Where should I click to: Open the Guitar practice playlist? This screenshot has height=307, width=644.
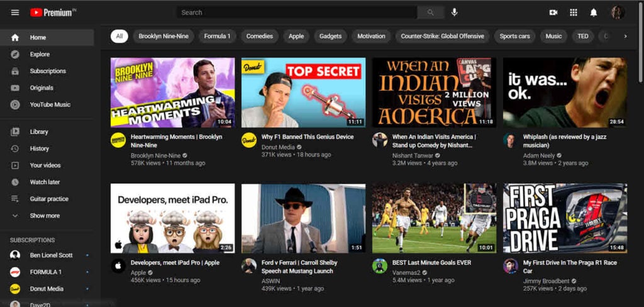click(47, 199)
